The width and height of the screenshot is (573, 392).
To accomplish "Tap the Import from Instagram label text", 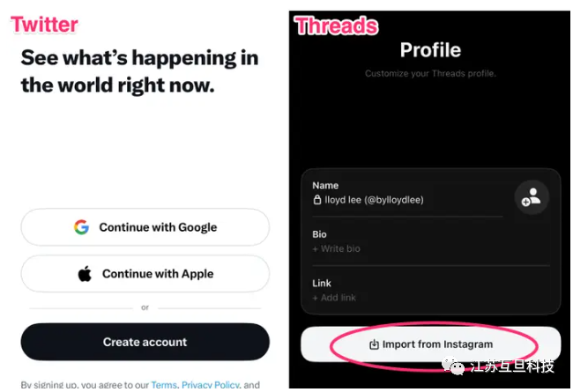I will click(x=437, y=344).
